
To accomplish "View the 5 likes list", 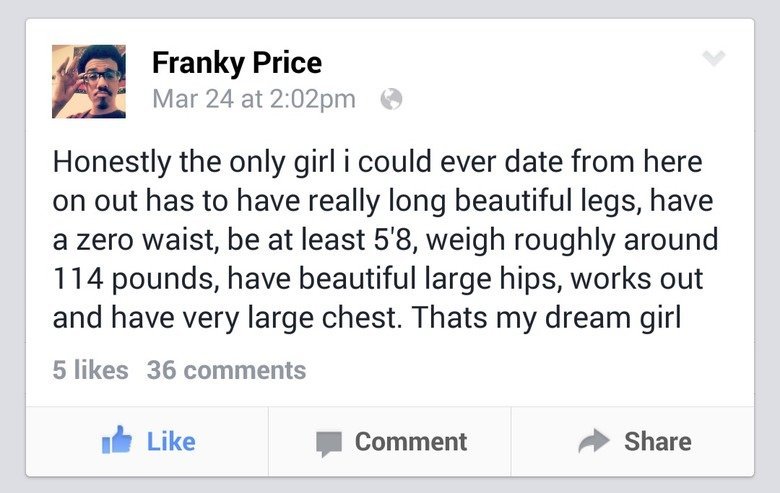I will click(x=90, y=370).
